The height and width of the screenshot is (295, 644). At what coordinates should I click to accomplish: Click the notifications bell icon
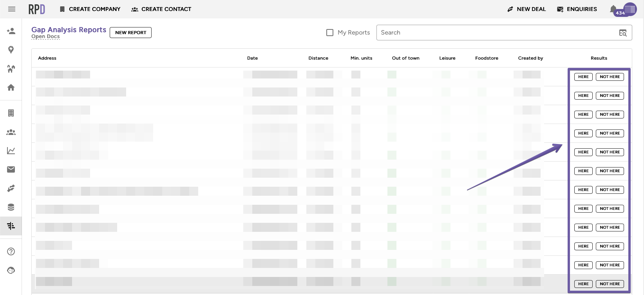[613, 9]
